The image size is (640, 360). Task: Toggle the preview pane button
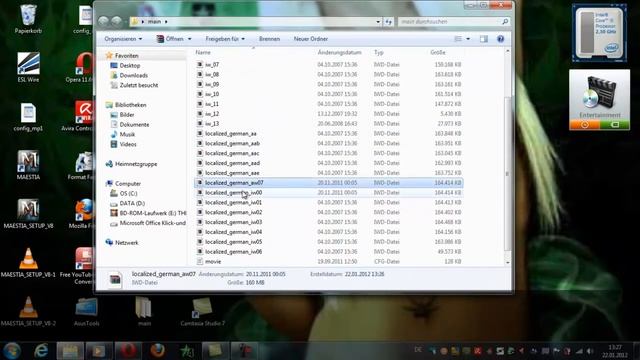484,39
